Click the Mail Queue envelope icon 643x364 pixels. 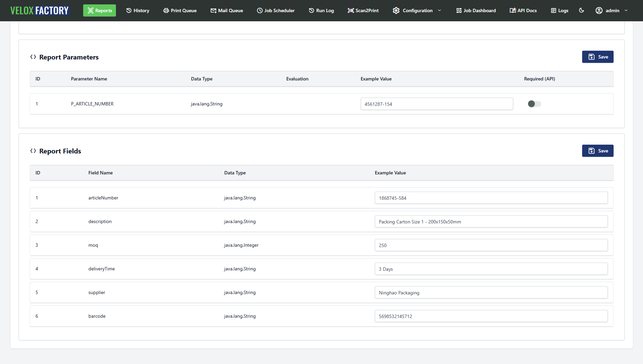coord(213,10)
